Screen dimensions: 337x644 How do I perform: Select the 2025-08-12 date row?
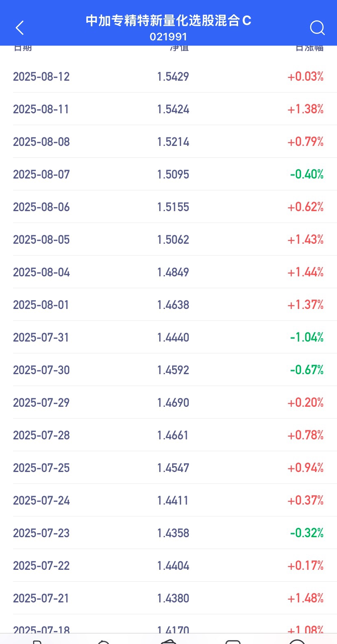tap(168, 76)
